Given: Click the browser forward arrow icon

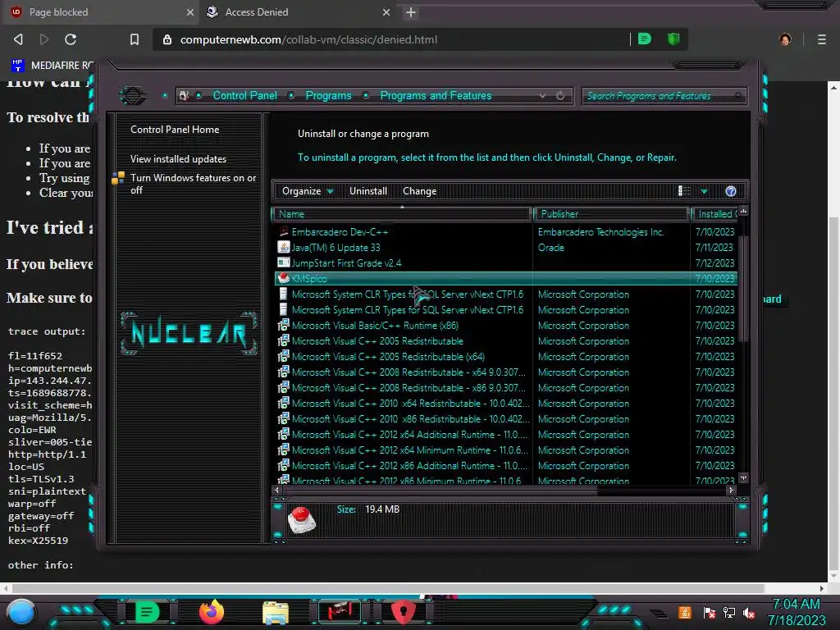Looking at the screenshot, I should [44, 39].
